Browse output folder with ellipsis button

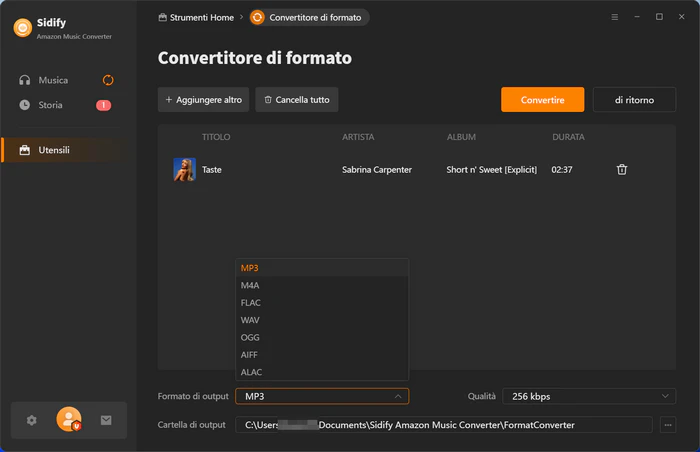[668, 425]
